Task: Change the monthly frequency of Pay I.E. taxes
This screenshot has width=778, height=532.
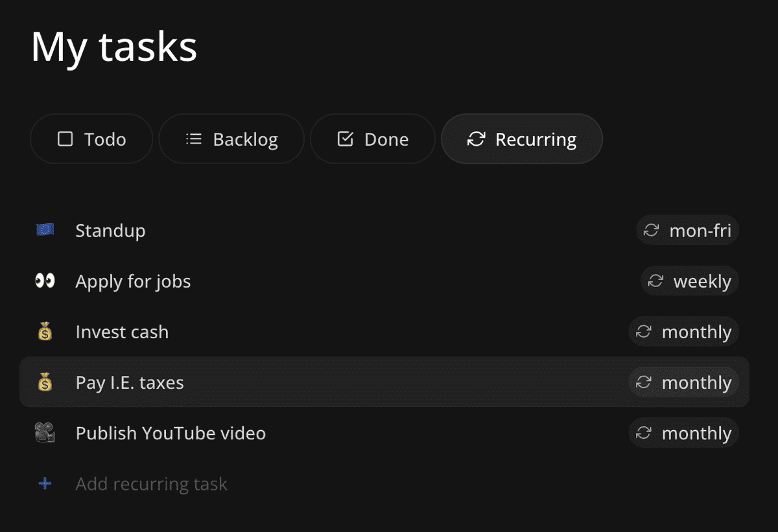Action: (684, 382)
